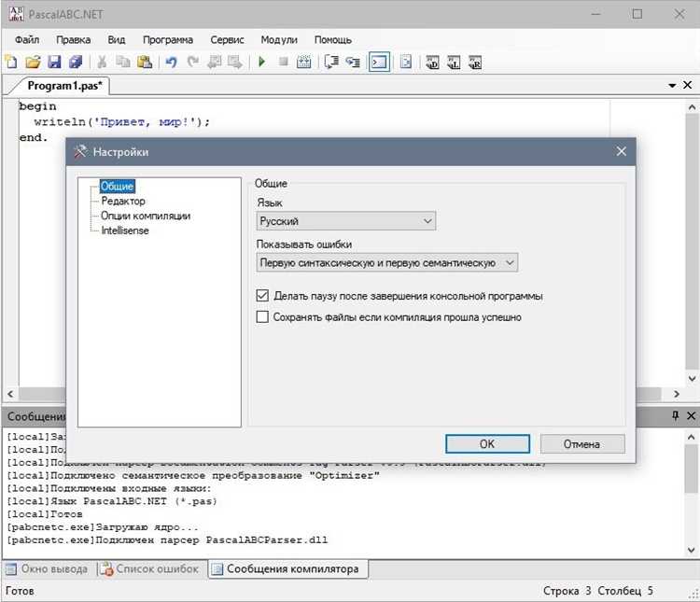Open the Язык language dropdown
Image resolution: width=700 pixels, height=602 pixels.
point(346,221)
